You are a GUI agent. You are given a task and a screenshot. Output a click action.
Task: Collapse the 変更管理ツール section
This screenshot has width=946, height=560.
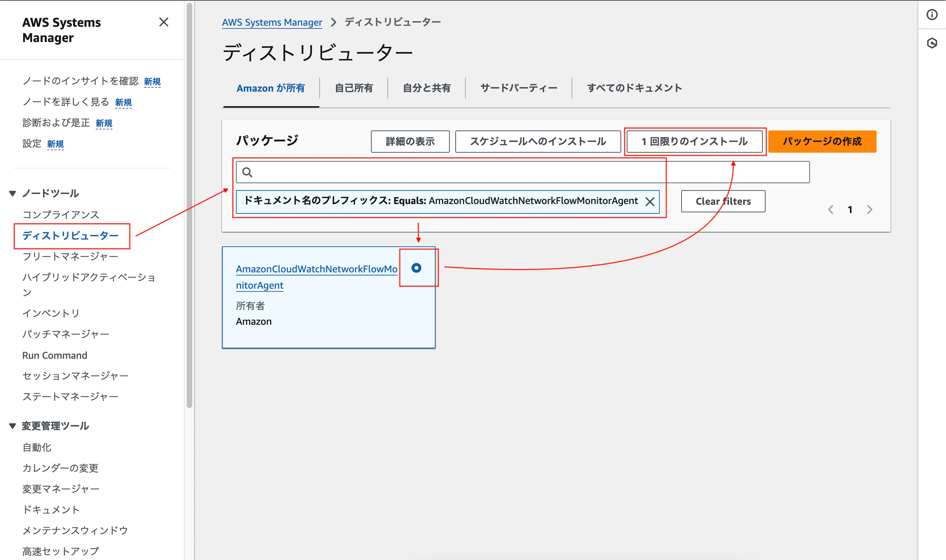[x=12, y=426]
